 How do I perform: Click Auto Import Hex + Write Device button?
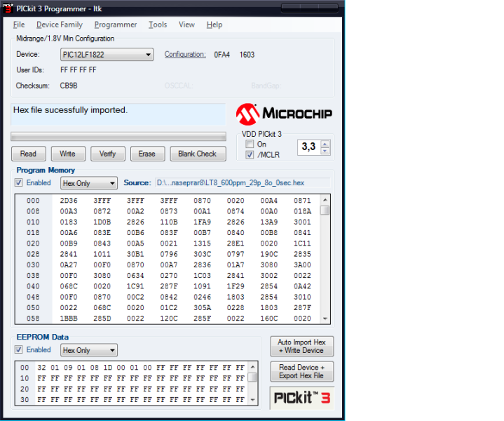pyautogui.click(x=302, y=347)
